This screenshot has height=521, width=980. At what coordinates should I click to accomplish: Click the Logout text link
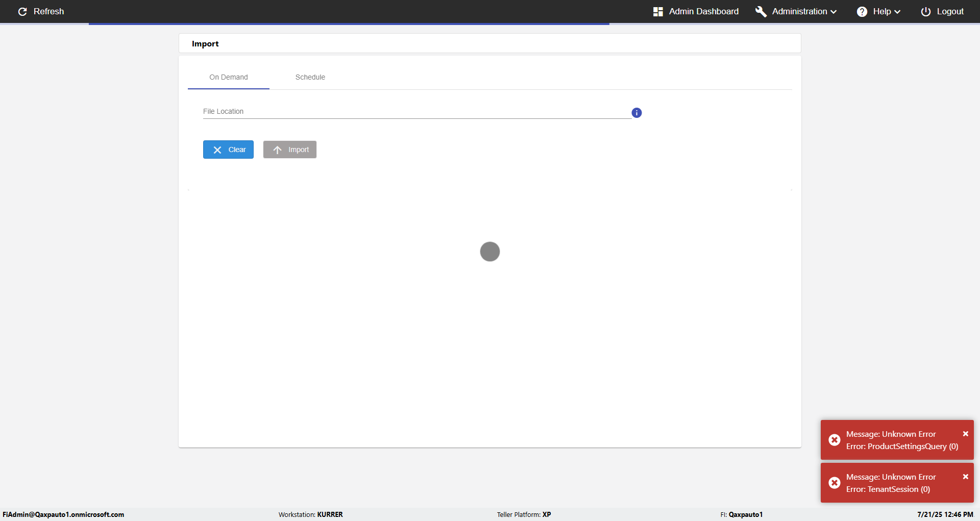tap(950, 11)
